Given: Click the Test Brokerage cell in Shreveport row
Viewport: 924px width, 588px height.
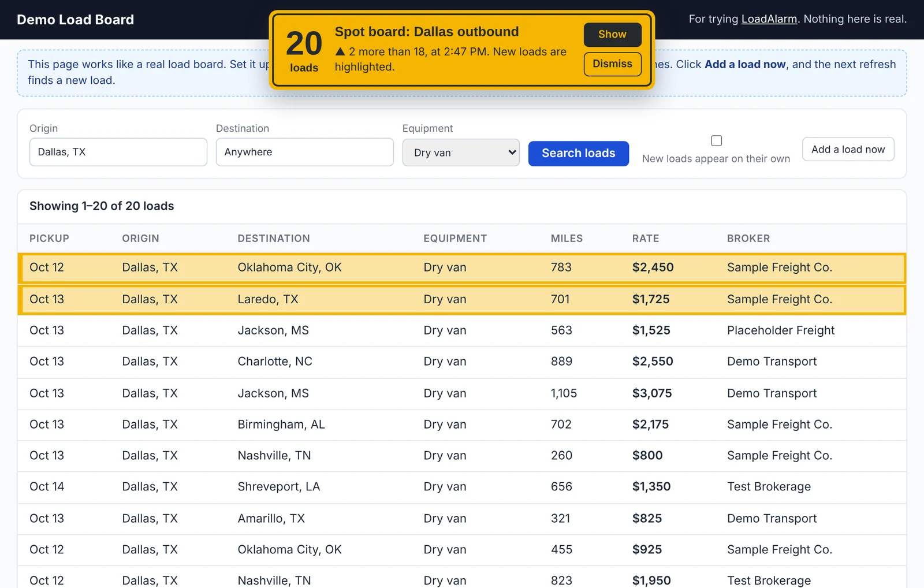Looking at the screenshot, I should point(769,487).
